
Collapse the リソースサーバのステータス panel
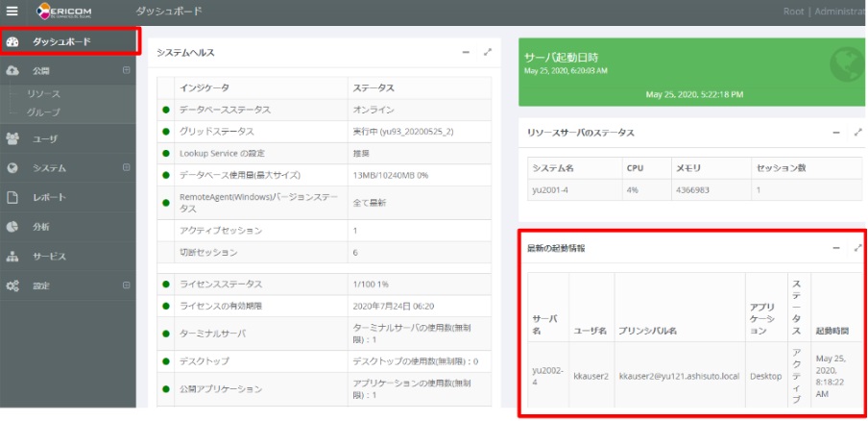pyautogui.click(x=835, y=132)
